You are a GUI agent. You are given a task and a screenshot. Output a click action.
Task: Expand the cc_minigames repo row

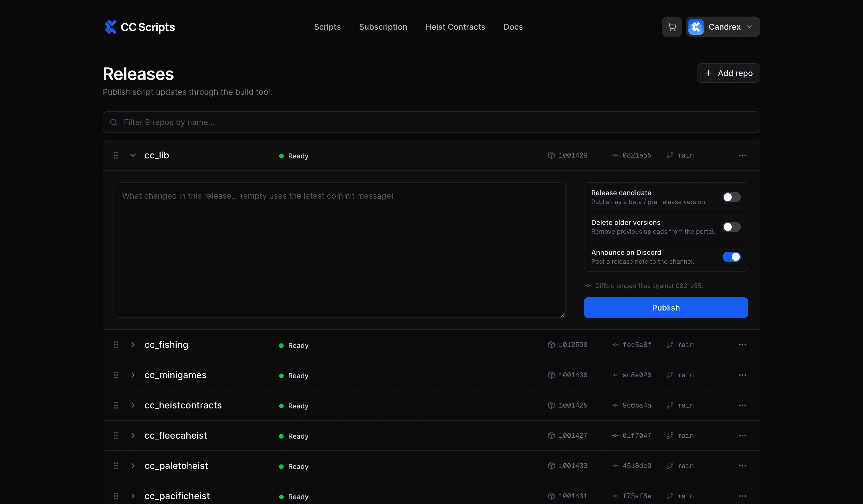point(133,375)
